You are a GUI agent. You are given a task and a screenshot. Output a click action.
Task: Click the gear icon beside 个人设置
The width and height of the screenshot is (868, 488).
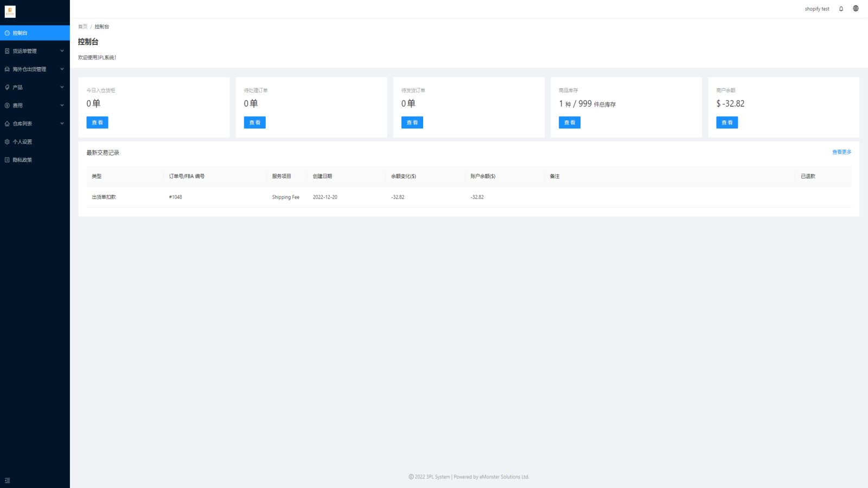pos(7,142)
